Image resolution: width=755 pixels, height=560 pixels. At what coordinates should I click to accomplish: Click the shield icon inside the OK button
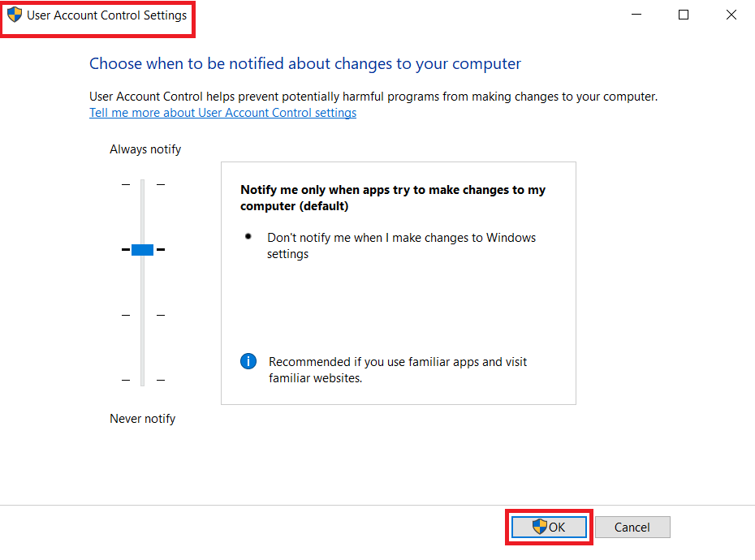(x=539, y=527)
